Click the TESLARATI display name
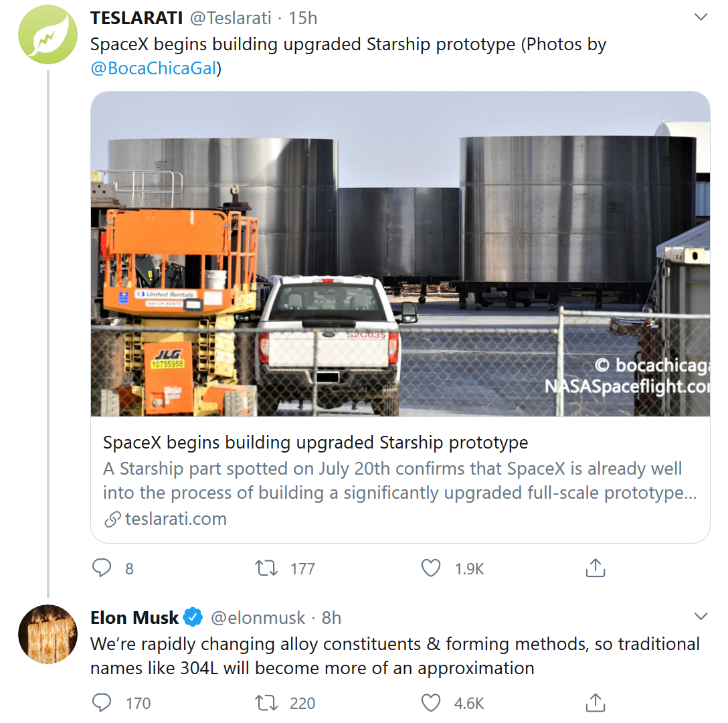The width and height of the screenshot is (728, 723). tap(136, 18)
